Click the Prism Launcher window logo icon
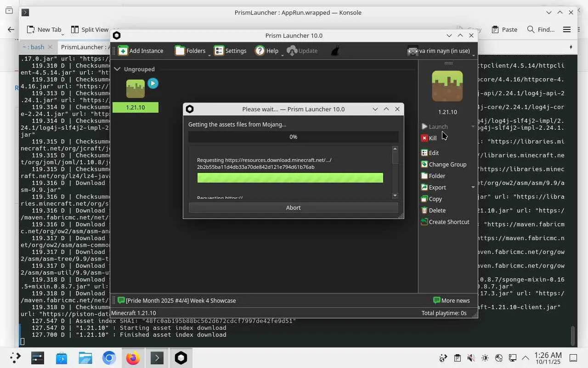 click(x=117, y=35)
